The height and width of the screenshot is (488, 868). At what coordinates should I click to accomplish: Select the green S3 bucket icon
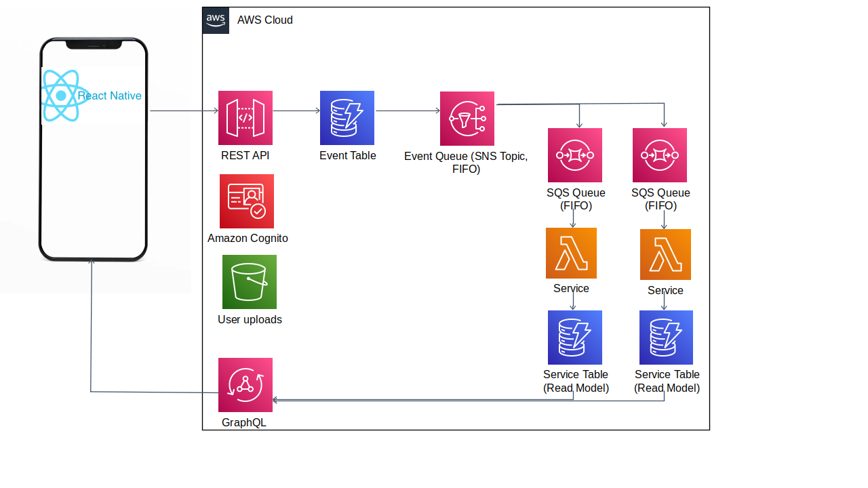(250, 282)
